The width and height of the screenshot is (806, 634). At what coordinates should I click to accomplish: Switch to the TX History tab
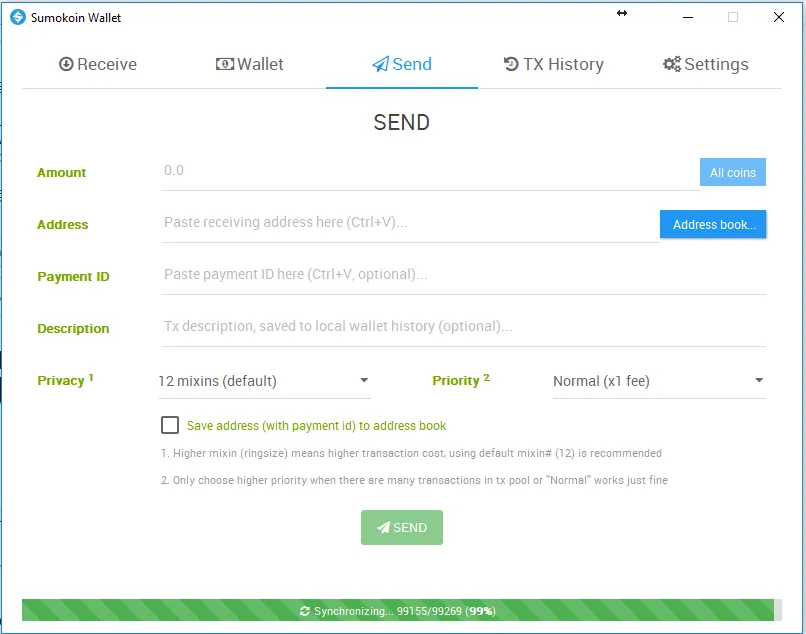pyautogui.click(x=554, y=64)
